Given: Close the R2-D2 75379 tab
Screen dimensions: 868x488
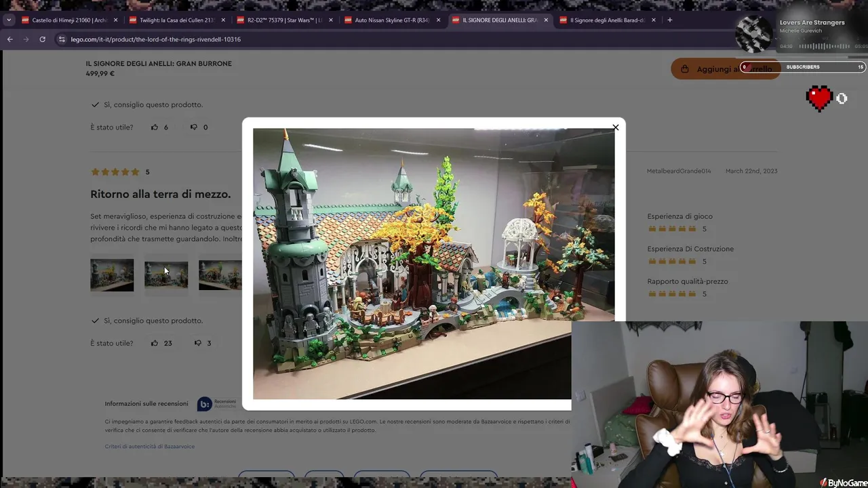Looking at the screenshot, I should 330,20.
